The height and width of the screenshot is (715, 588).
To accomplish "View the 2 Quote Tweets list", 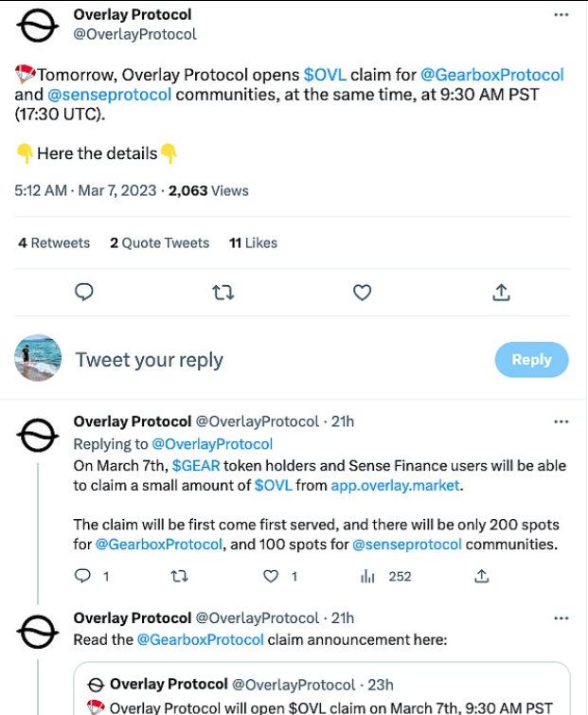I will click(x=159, y=243).
